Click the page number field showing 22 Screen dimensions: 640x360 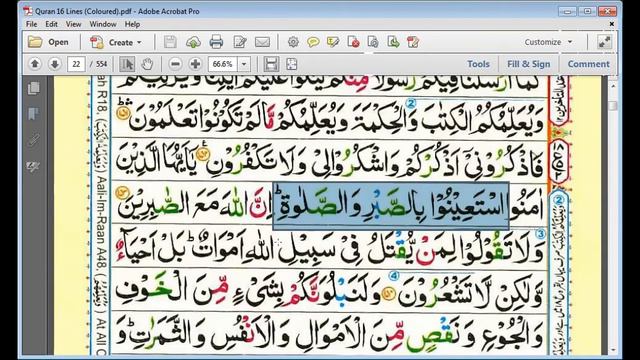[76, 64]
